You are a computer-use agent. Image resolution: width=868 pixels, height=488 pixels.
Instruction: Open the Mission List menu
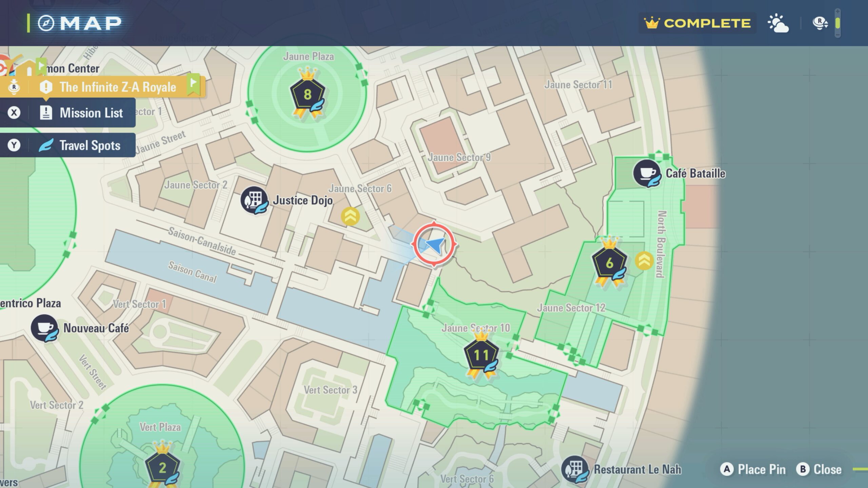pos(68,113)
